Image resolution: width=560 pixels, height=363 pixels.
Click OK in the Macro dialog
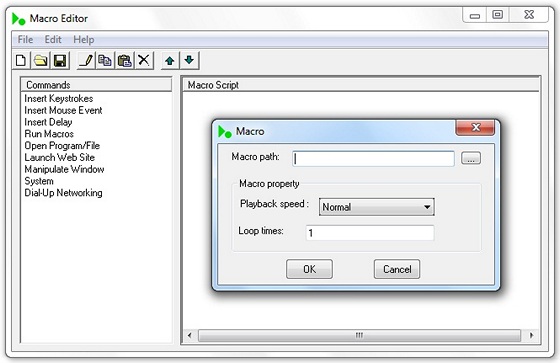point(309,269)
